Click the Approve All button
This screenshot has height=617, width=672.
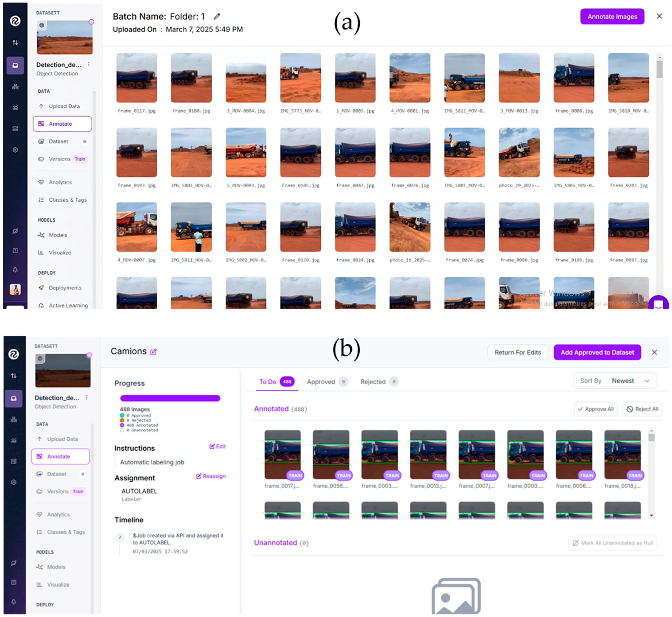tap(596, 409)
